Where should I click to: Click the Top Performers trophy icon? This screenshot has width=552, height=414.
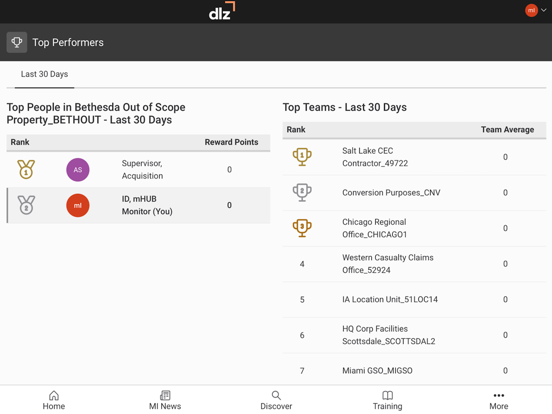(x=17, y=43)
